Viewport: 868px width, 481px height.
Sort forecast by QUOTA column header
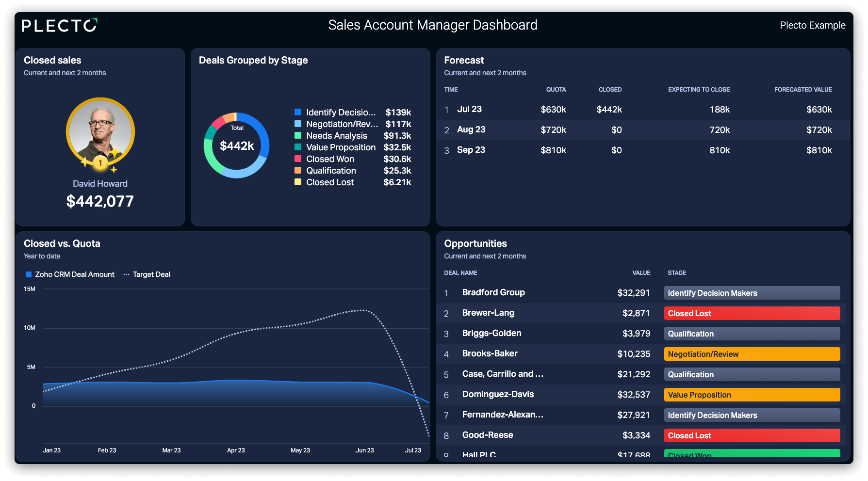556,90
